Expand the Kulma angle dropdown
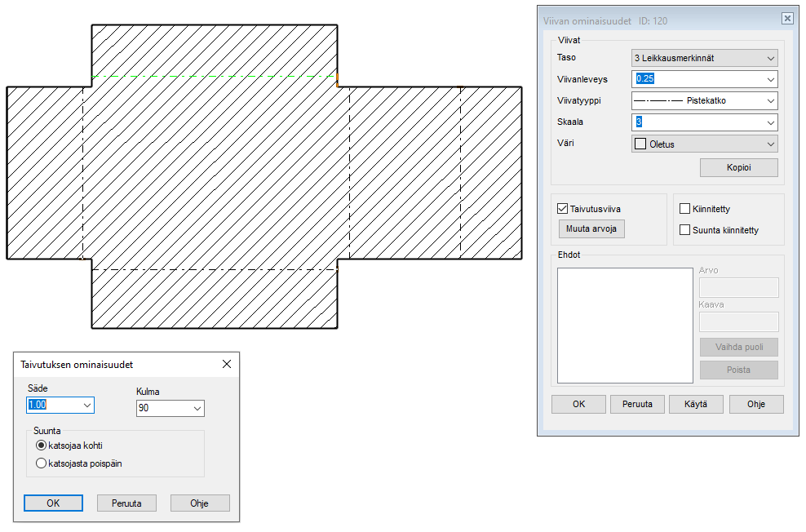Image resolution: width=806 pixels, height=532 pixels. 197,409
